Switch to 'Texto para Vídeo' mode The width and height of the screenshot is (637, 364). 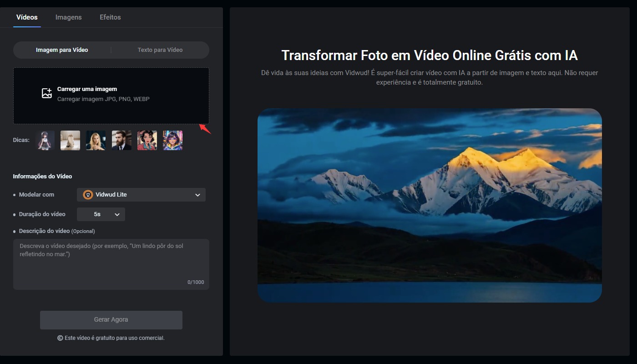click(x=159, y=50)
